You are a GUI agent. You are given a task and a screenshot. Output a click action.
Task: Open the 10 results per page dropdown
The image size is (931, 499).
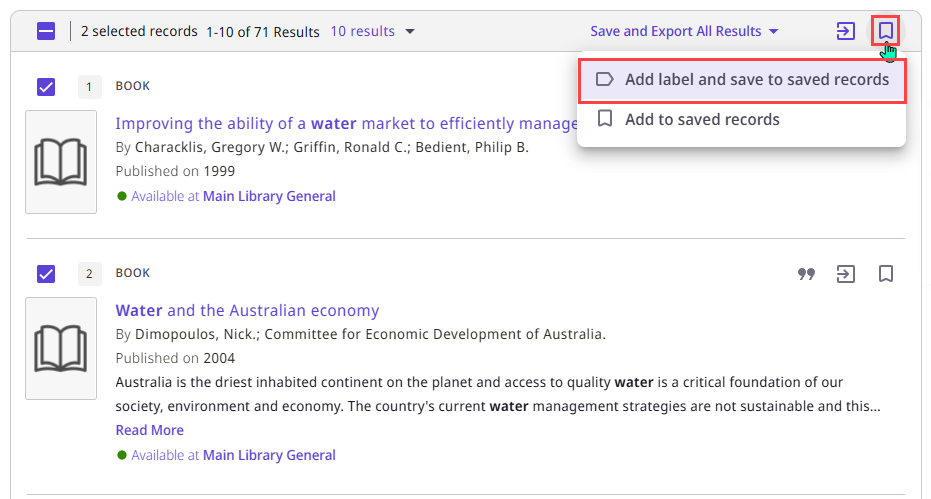[372, 31]
